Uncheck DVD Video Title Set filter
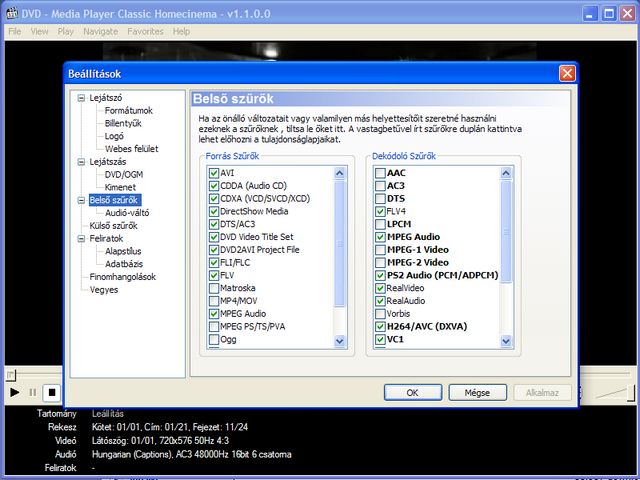This screenshot has height=480, width=640. click(214, 237)
